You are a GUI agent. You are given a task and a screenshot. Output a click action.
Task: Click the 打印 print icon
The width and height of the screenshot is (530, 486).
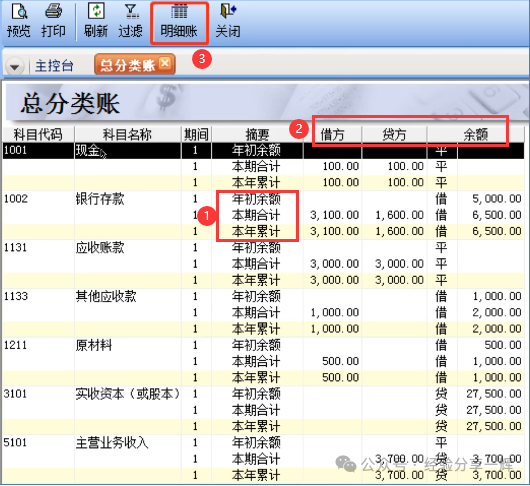(53, 21)
